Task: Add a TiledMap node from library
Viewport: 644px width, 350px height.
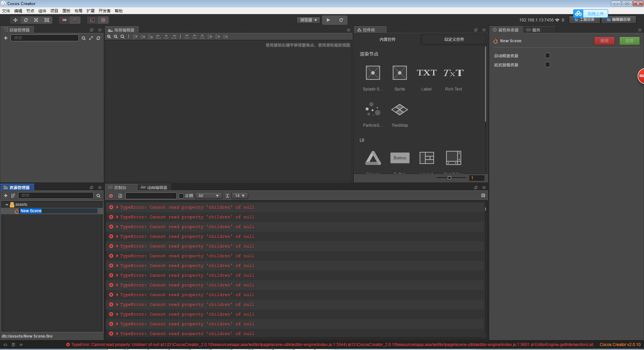Action: click(x=400, y=115)
